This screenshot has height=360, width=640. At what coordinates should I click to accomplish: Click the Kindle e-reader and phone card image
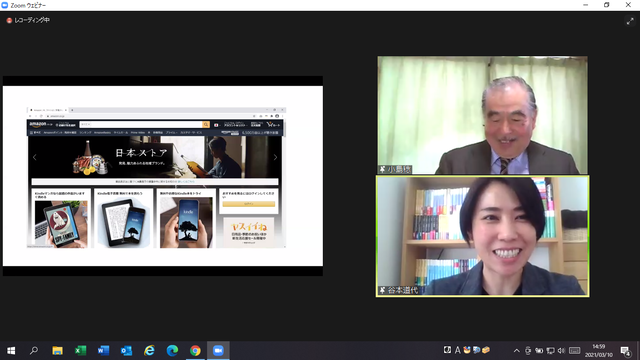pos(123,222)
